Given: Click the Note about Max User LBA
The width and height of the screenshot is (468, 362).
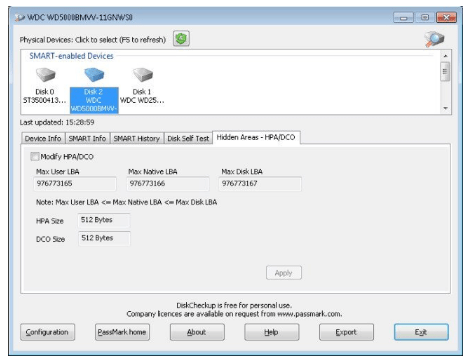Looking at the screenshot, I should [x=126, y=202].
